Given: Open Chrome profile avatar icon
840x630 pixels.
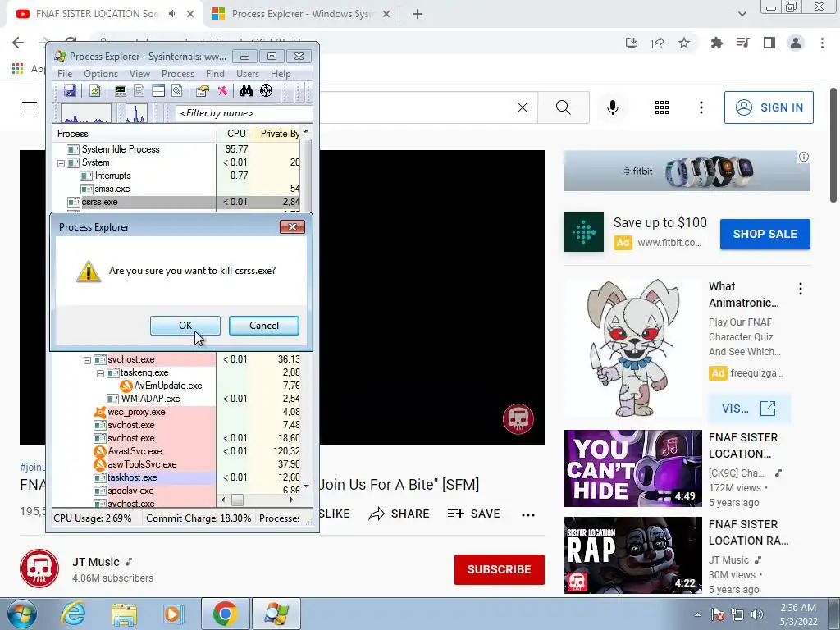Looking at the screenshot, I should (x=796, y=43).
